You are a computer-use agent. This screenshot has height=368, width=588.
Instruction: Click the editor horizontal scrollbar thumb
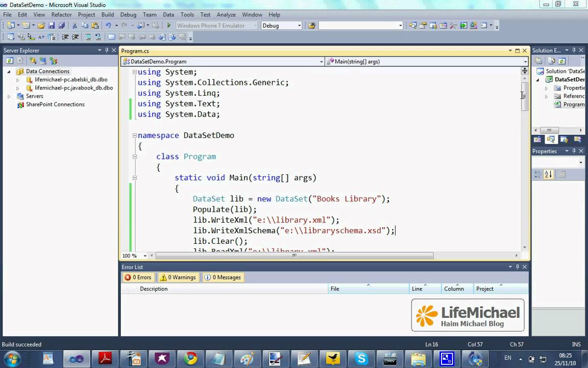(295, 256)
